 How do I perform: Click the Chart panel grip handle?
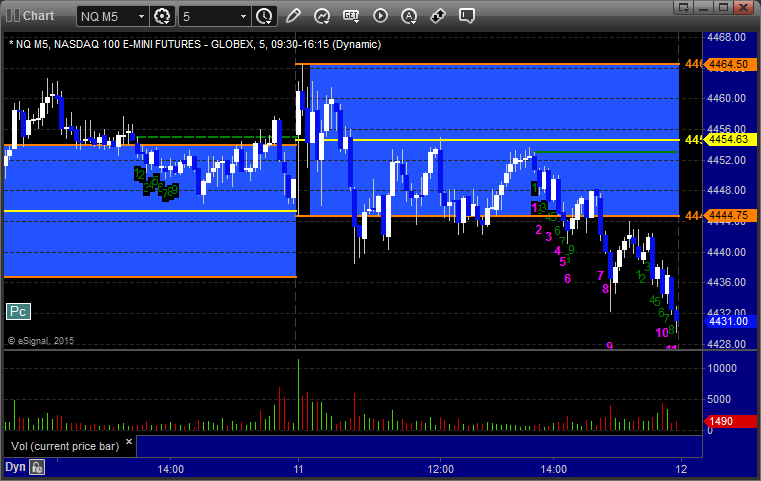[13, 16]
